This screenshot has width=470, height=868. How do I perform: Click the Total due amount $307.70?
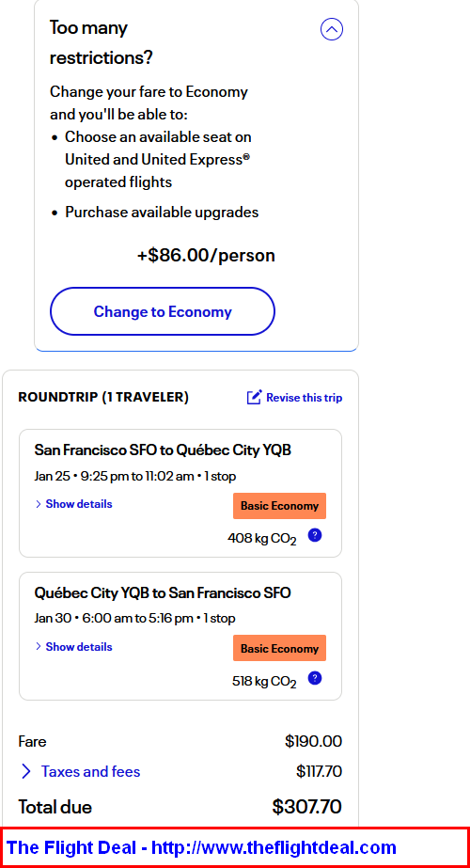pyautogui.click(x=306, y=807)
